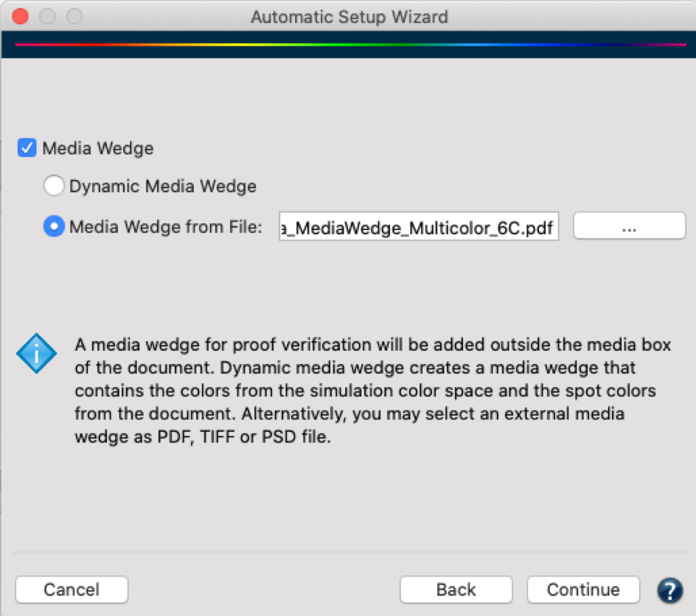
Task: Click the Automatic Setup Wizard title bar
Action: (349, 17)
